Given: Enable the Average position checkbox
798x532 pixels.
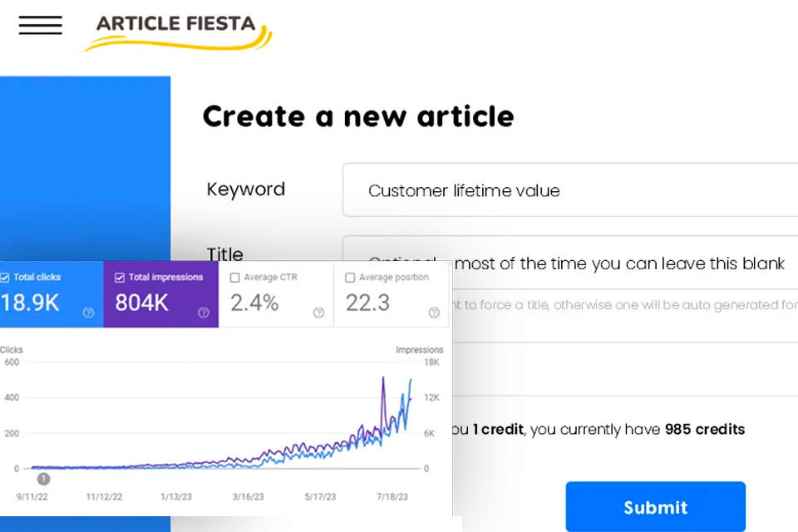Looking at the screenshot, I should point(350,278).
